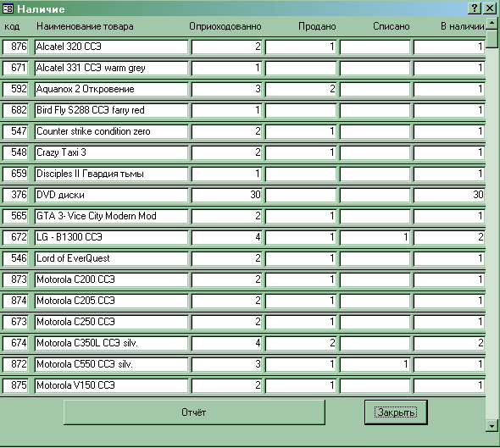Click the Продано column header
The image size is (500, 448).
(317, 26)
